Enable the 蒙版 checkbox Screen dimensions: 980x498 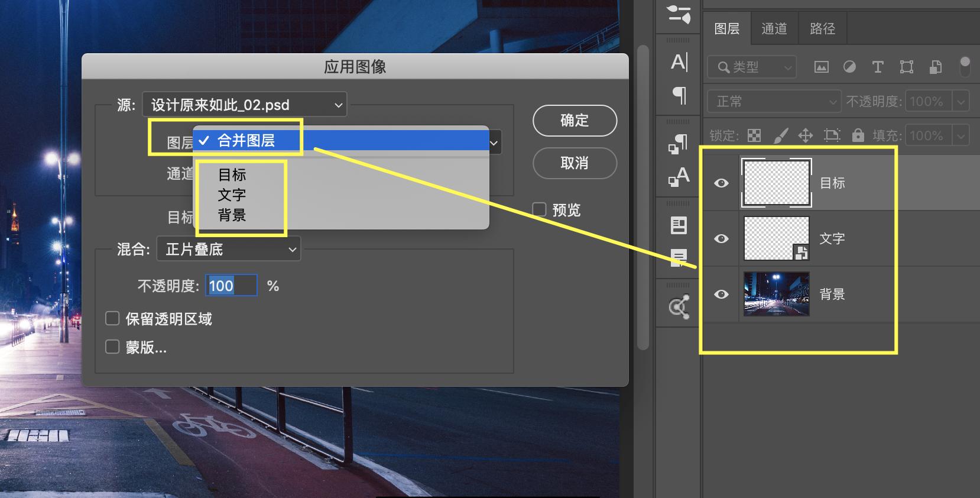pos(112,347)
